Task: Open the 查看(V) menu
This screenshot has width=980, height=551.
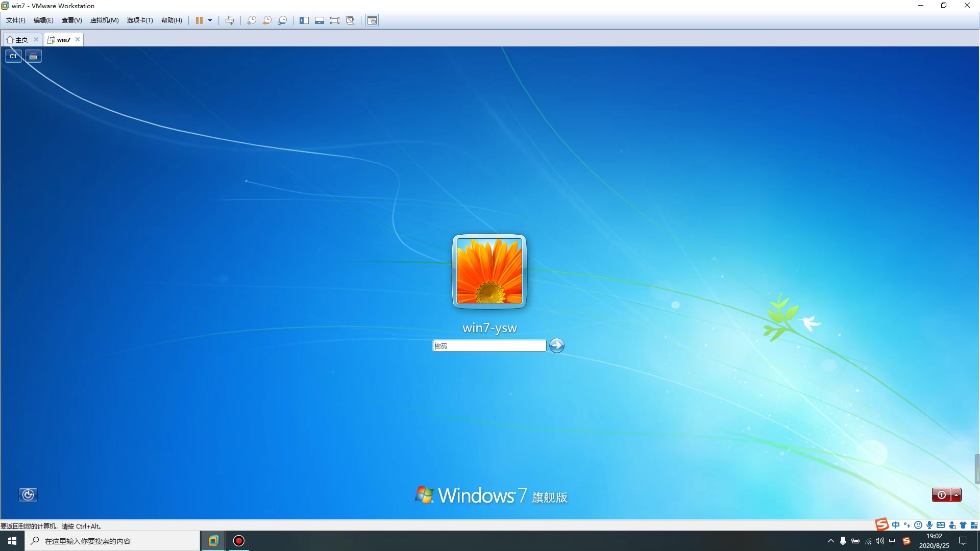Action: tap(71, 20)
